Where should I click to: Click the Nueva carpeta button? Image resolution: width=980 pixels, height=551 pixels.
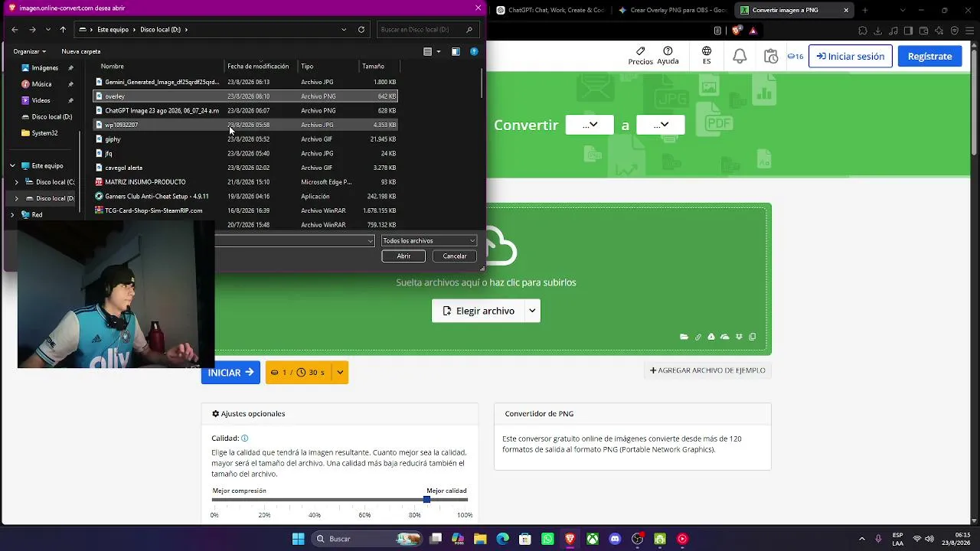pyautogui.click(x=81, y=51)
